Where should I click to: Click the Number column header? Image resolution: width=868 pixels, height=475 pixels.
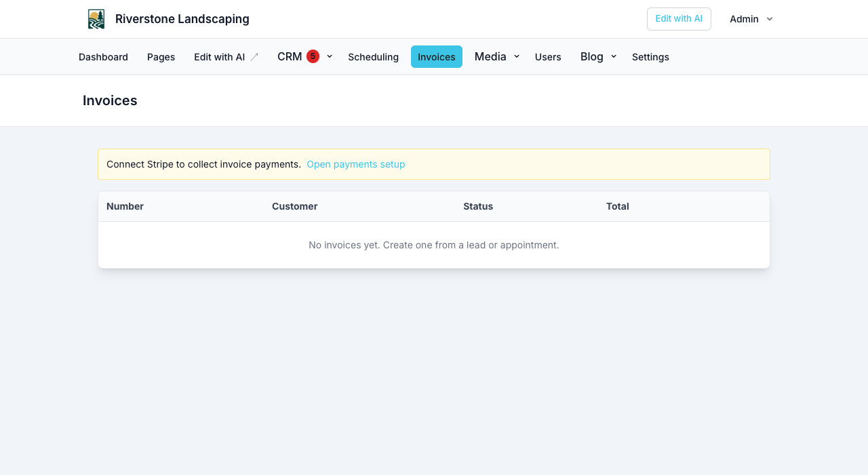point(125,206)
